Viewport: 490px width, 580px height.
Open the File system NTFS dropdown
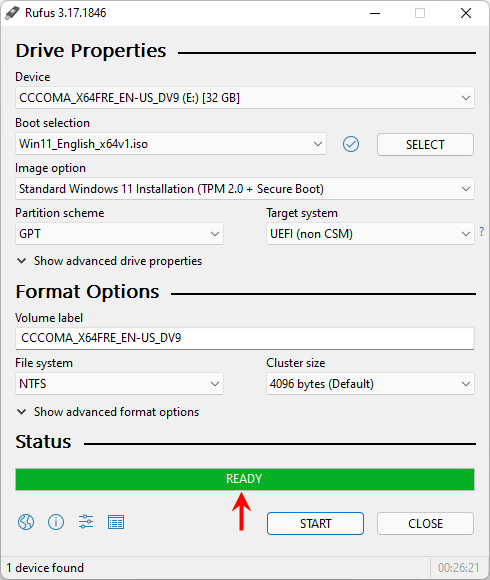pos(119,384)
